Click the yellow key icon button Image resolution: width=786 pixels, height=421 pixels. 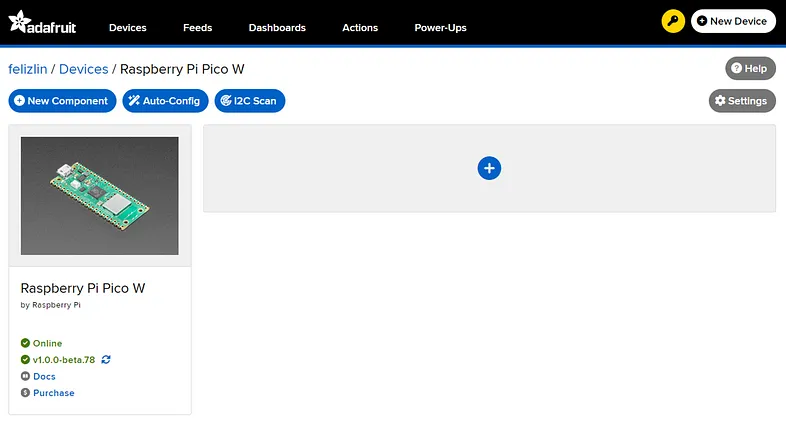pos(673,21)
